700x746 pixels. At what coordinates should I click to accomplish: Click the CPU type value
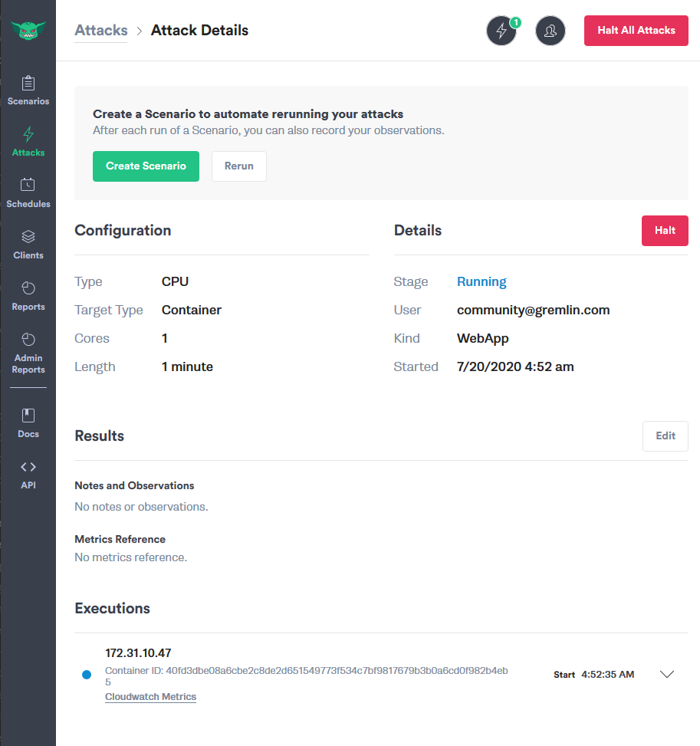pyautogui.click(x=175, y=281)
